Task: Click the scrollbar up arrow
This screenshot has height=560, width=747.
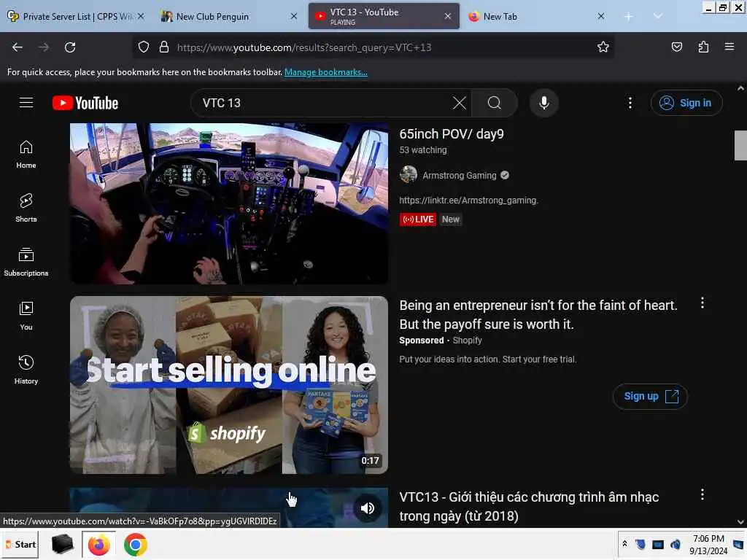Action: click(x=740, y=88)
